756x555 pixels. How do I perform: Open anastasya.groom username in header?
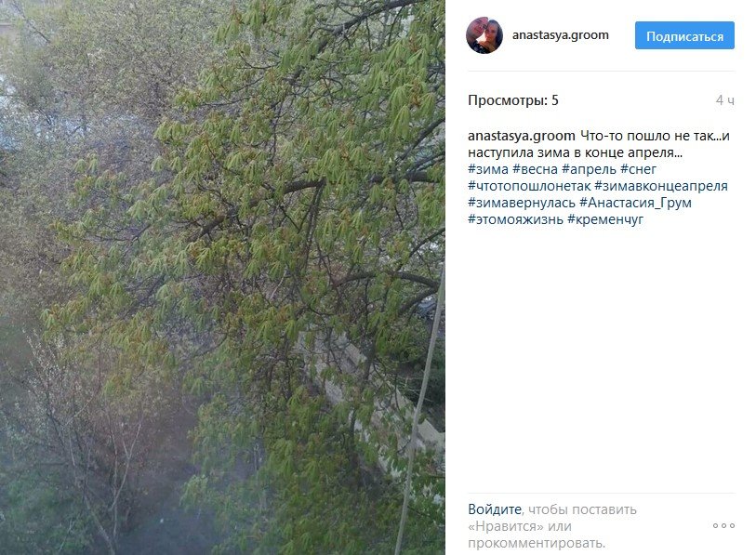(x=560, y=35)
